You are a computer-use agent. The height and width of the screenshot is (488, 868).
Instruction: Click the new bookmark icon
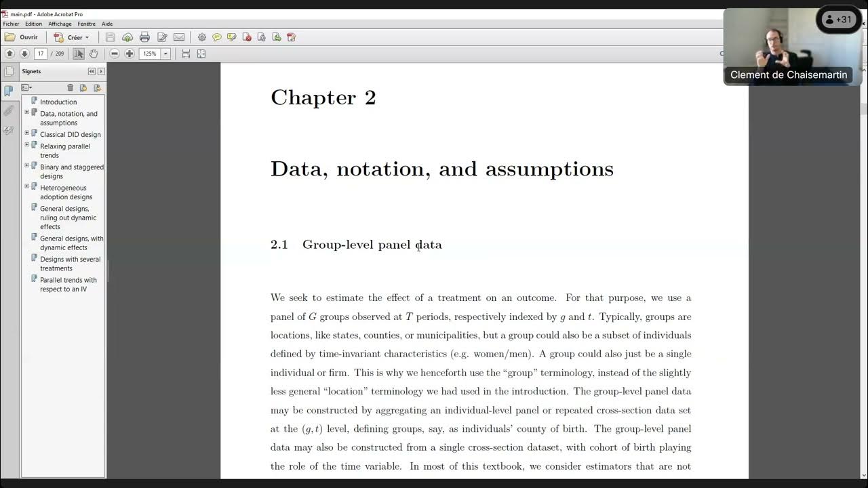[83, 87]
